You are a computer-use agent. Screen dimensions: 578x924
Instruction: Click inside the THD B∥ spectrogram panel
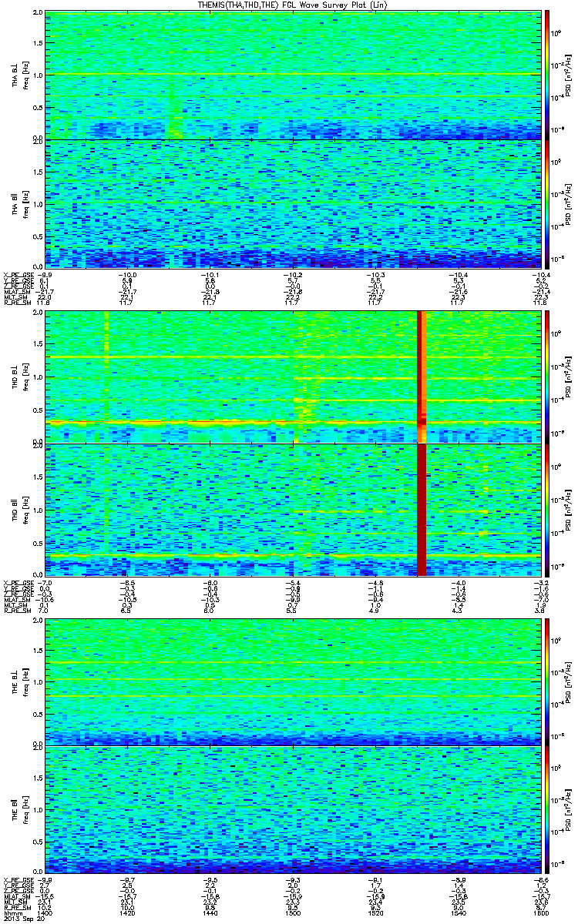(x=293, y=510)
